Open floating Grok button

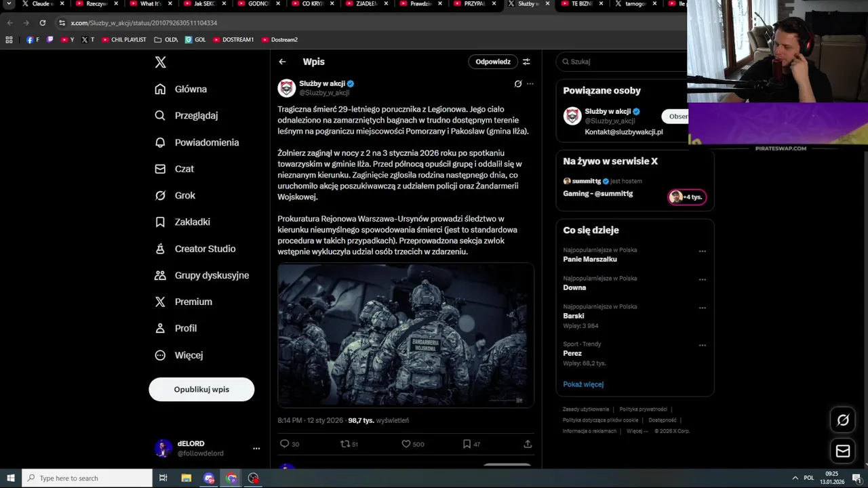click(843, 420)
